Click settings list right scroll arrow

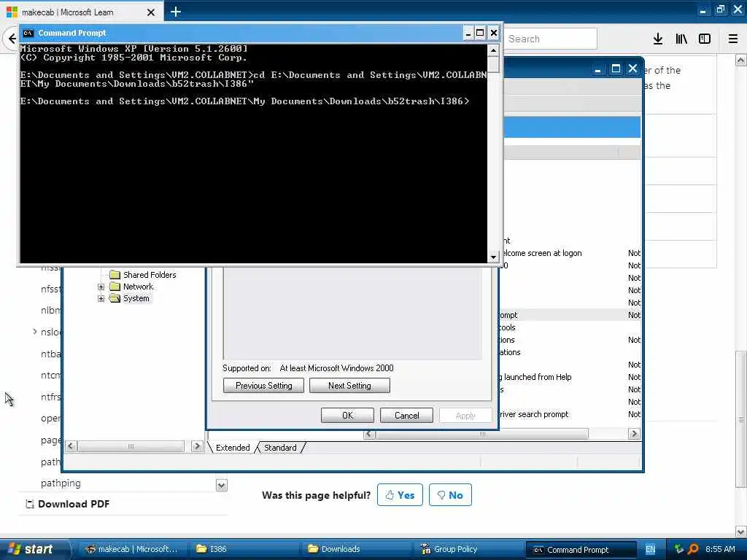634,433
